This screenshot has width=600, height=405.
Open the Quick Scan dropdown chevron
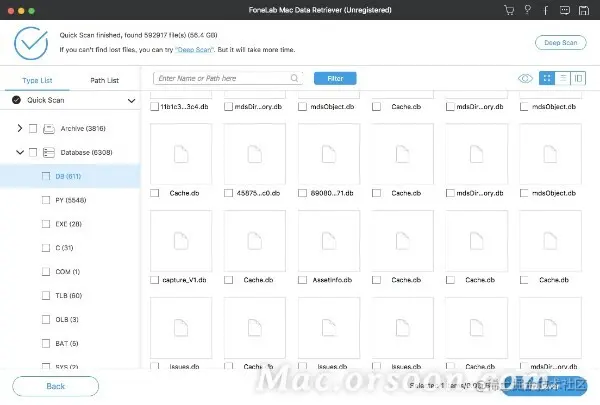coord(131,101)
